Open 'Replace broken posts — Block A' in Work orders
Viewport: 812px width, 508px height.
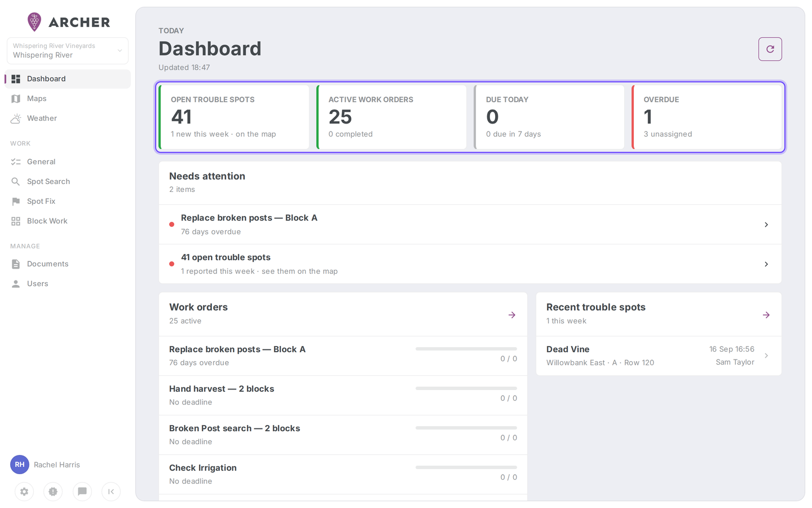[343, 356]
